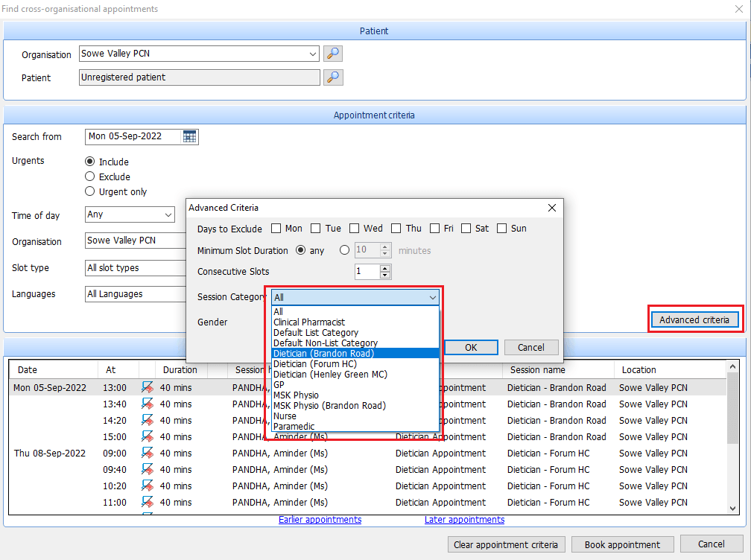Select 'any' minimum slot duration
The width and height of the screenshot is (751, 560).
click(x=300, y=250)
